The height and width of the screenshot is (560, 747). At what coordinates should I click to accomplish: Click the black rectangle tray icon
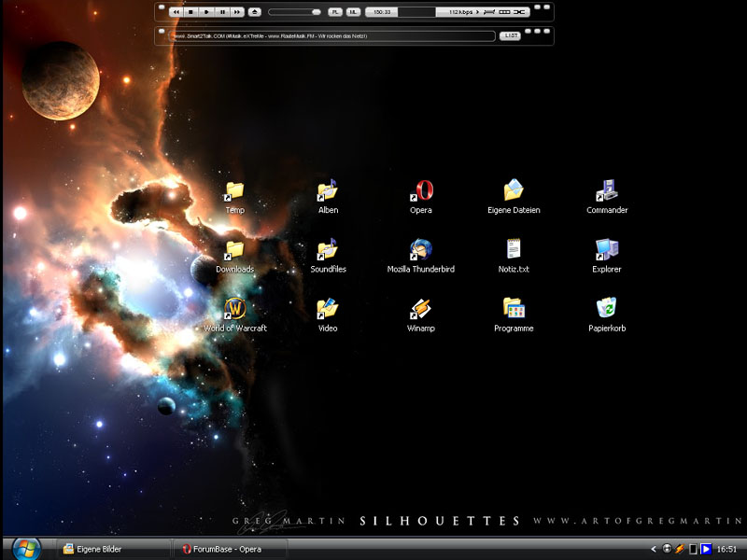pos(693,549)
